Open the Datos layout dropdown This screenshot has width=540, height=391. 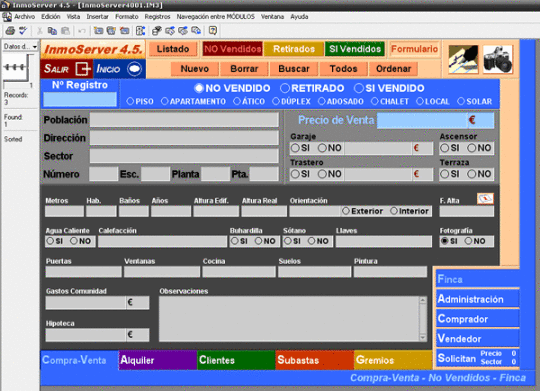20,47
